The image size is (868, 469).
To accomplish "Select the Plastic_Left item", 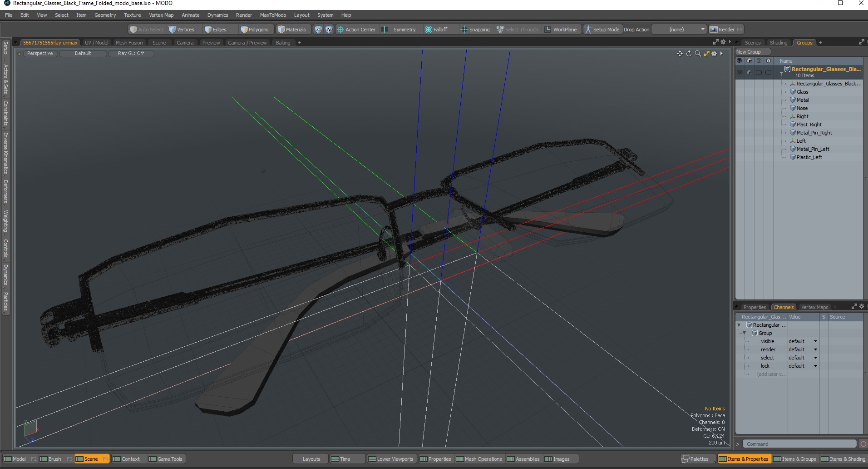I will 809,157.
